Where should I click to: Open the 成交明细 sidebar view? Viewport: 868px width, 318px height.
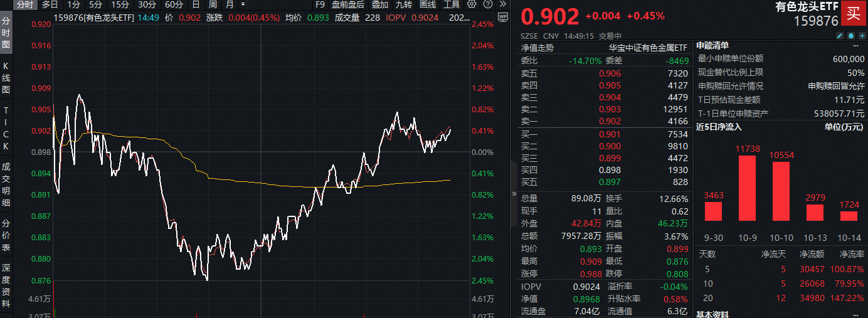click(6, 184)
